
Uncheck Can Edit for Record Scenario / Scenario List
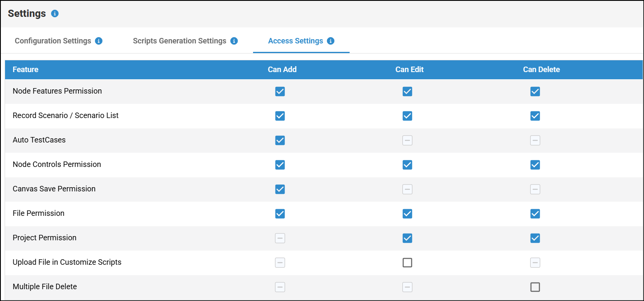click(x=407, y=116)
